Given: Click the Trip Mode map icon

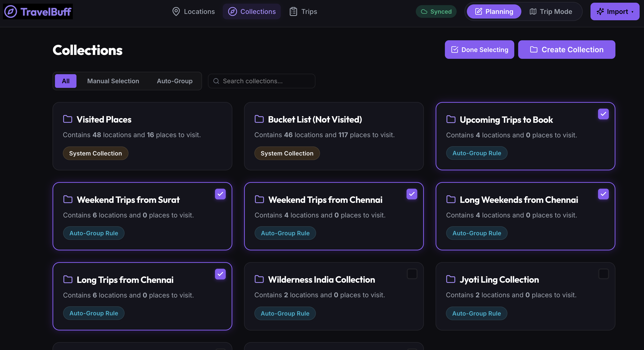Looking at the screenshot, I should click(x=533, y=11).
